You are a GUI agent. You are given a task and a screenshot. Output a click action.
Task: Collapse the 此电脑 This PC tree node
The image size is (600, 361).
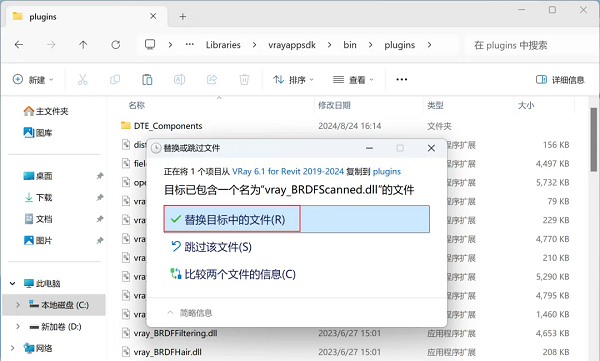click(13, 283)
